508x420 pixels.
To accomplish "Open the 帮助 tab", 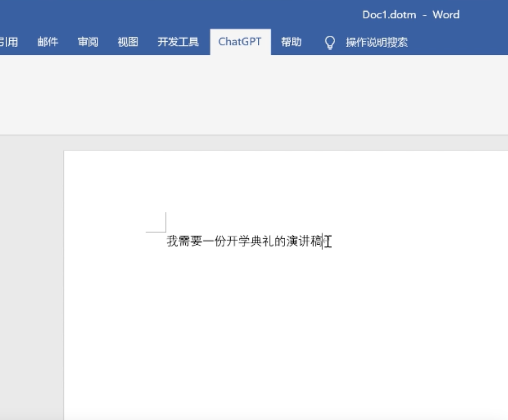I will tap(291, 42).
